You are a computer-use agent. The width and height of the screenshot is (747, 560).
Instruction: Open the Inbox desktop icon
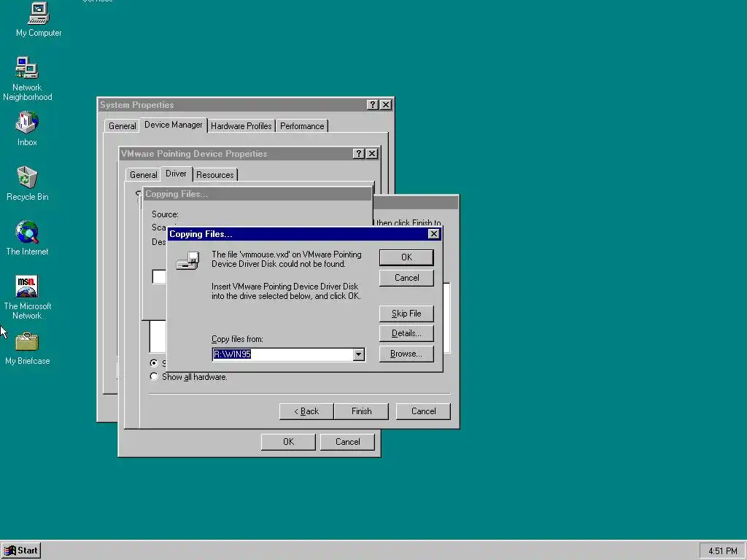(27, 128)
